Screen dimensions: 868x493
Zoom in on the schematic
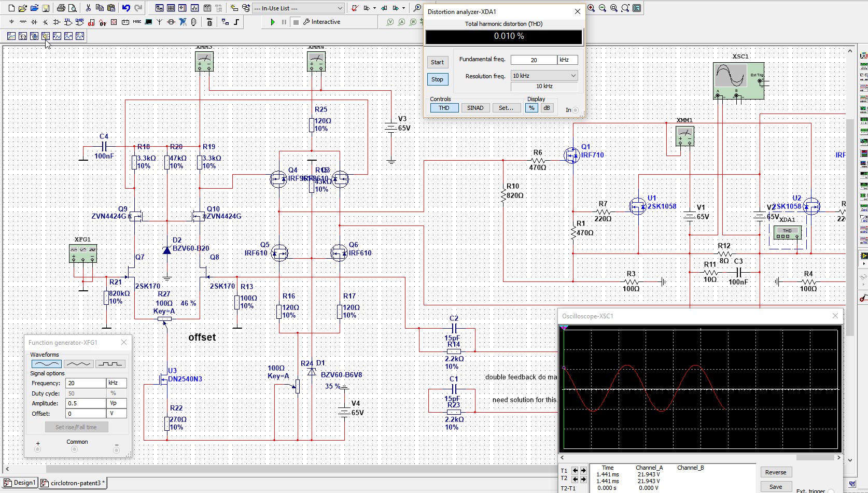pyautogui.click(x=591, y=8)
